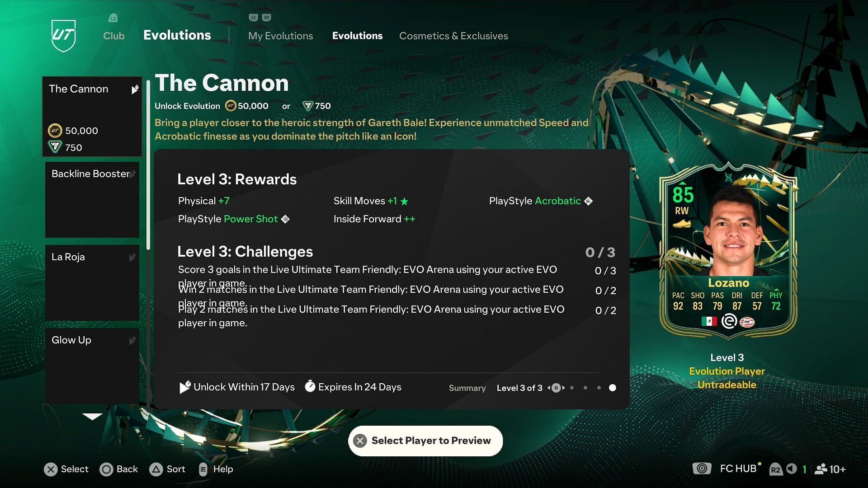Screen dimensions: 868x488
Task: Switch to Cosmetics & Exclusives tab
Action: click(454, 36)
